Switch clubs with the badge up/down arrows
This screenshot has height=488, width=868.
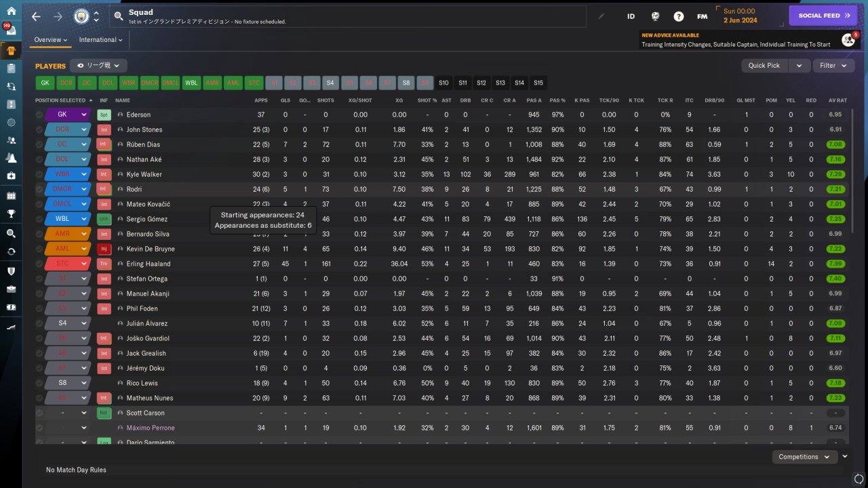pyautogui.click(x=96, y=16)
